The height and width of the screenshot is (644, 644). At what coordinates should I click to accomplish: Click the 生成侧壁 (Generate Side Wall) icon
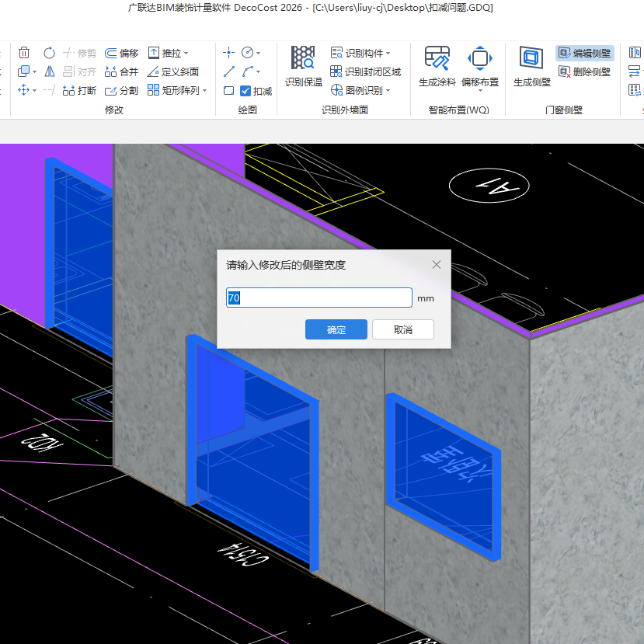click(531, 66)
